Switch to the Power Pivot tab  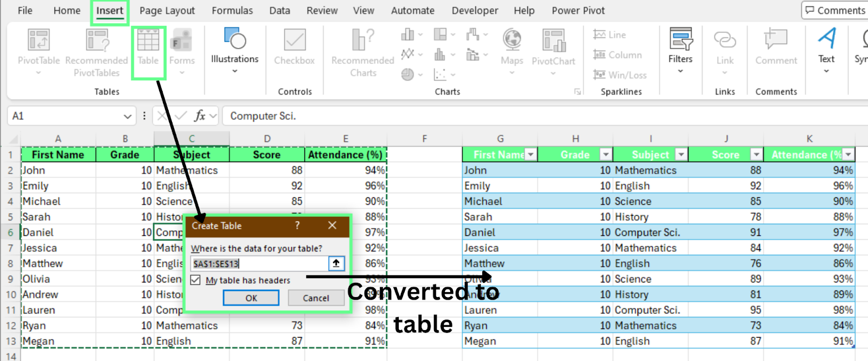(578, 10)
